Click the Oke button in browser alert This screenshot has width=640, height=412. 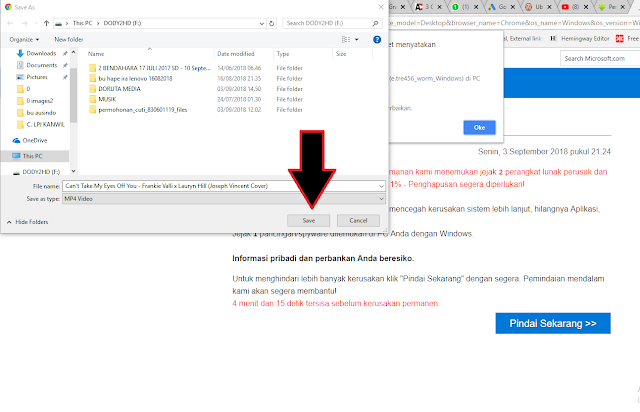[x=479, y=127]
